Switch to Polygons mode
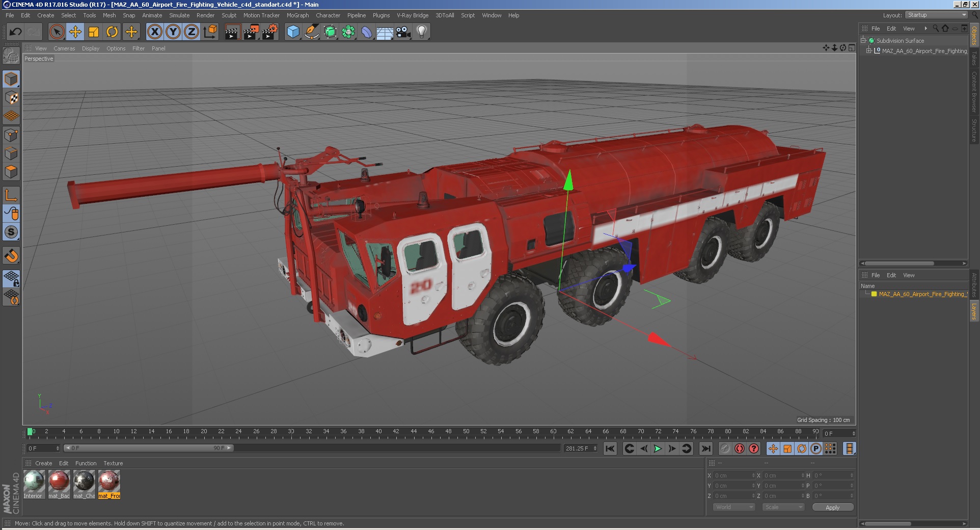Viewport: 980px width, 530px height. click(11, 172)
